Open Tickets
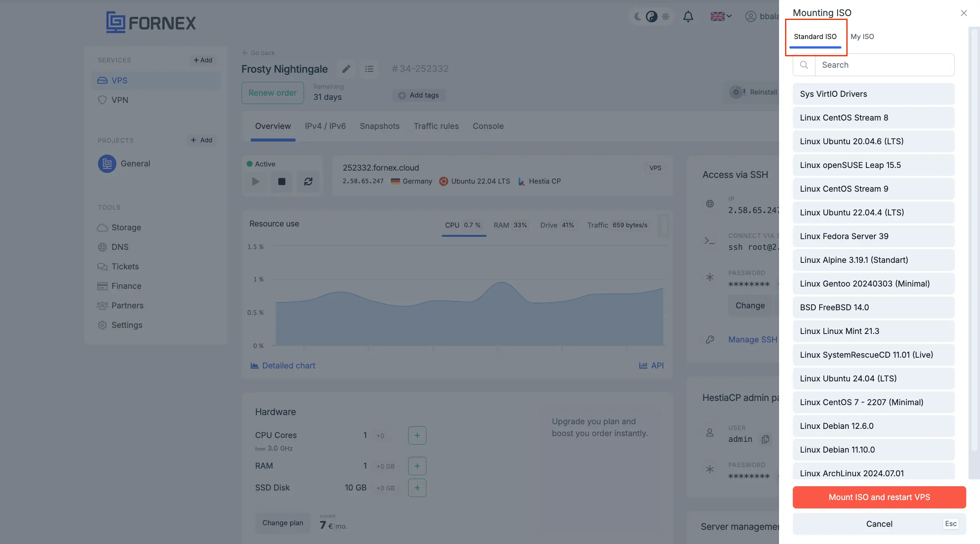 point(118,267)
